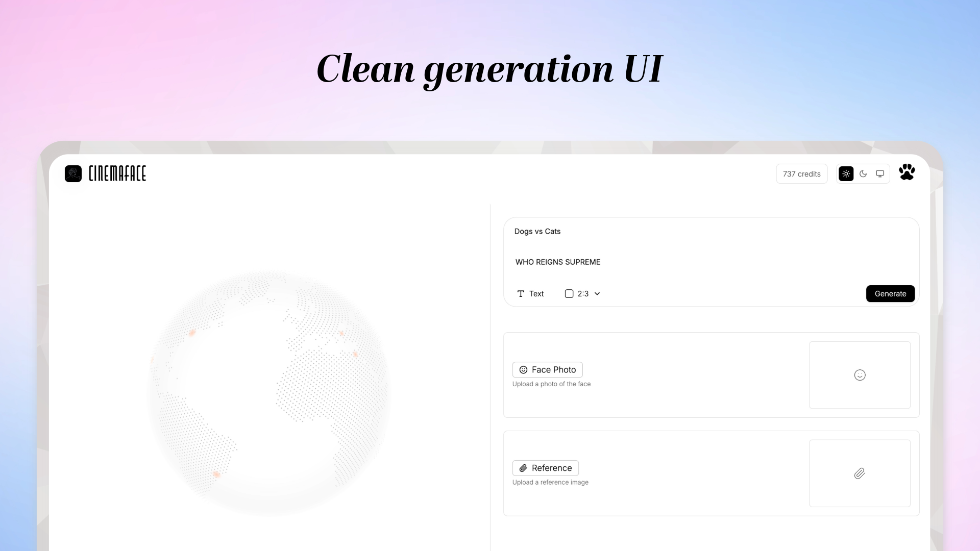The width and height of the screenshot is (980, 551).
Task: Click the 737 credits badge
Action: 801,174
